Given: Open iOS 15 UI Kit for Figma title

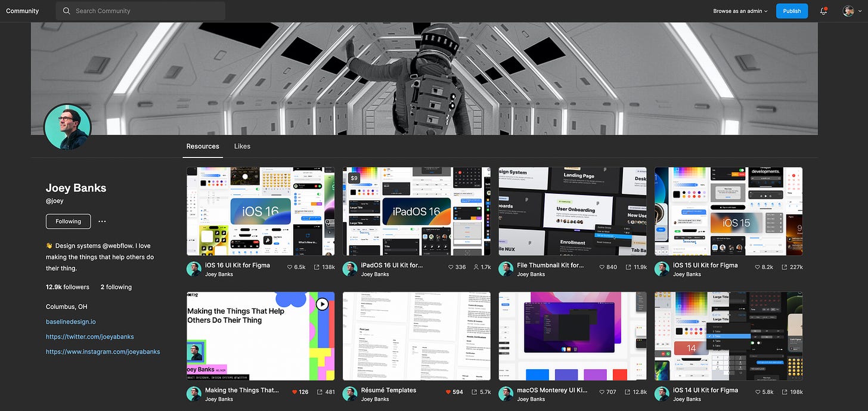Looking at the screenshot, I should coord(705,265).
